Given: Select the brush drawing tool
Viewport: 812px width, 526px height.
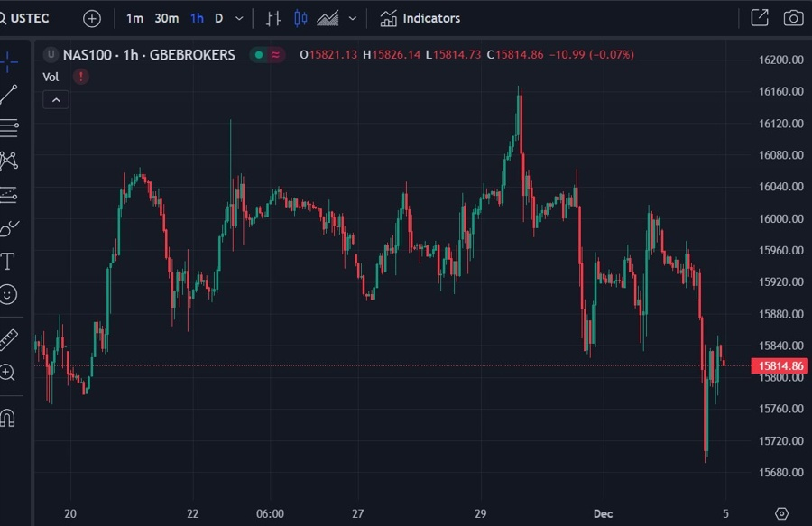Looking at the screenshot, I should pos(9,227).
